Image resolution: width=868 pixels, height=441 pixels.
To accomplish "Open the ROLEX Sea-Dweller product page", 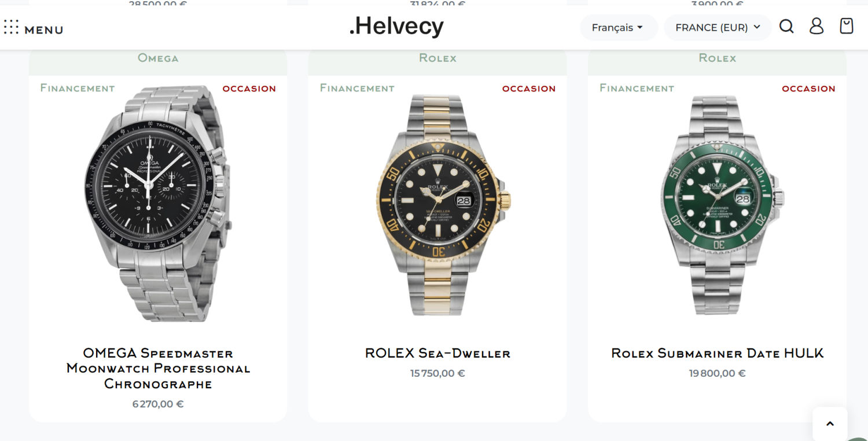I will point(437,353).
